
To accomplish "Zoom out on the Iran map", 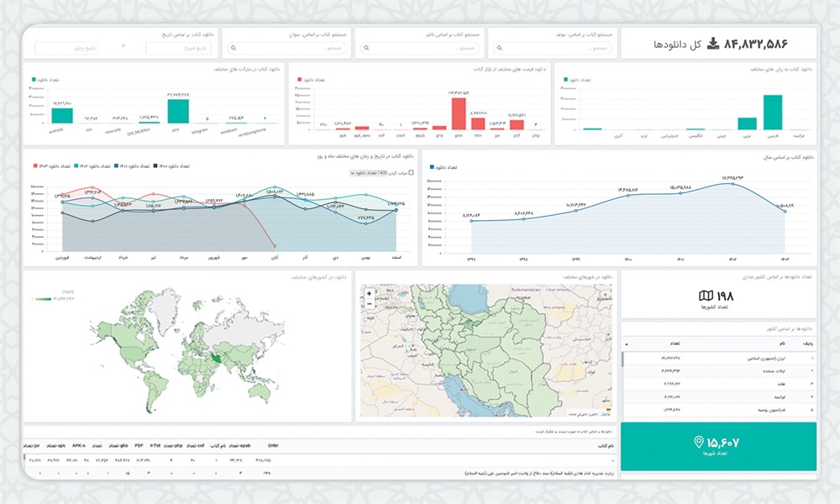I will 370,304.
